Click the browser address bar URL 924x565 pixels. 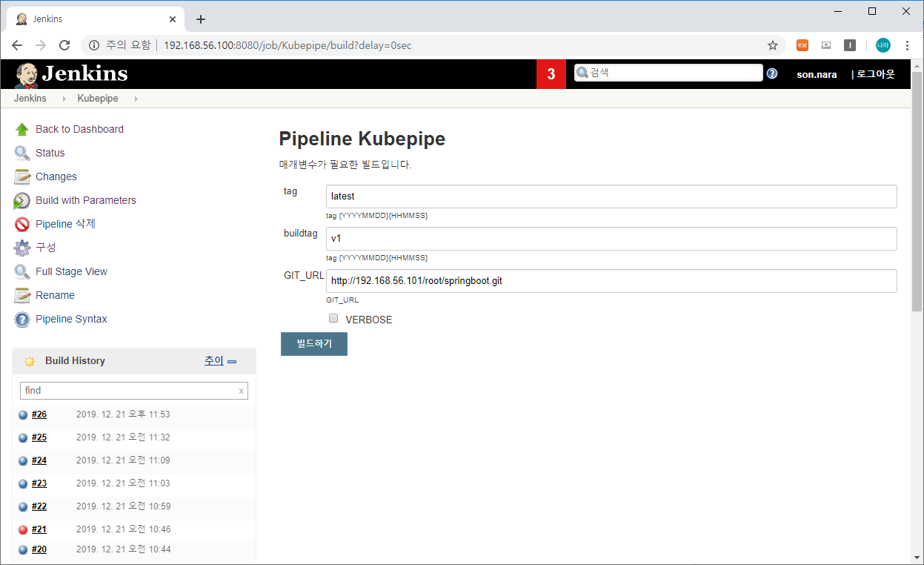tap(287, 45)
